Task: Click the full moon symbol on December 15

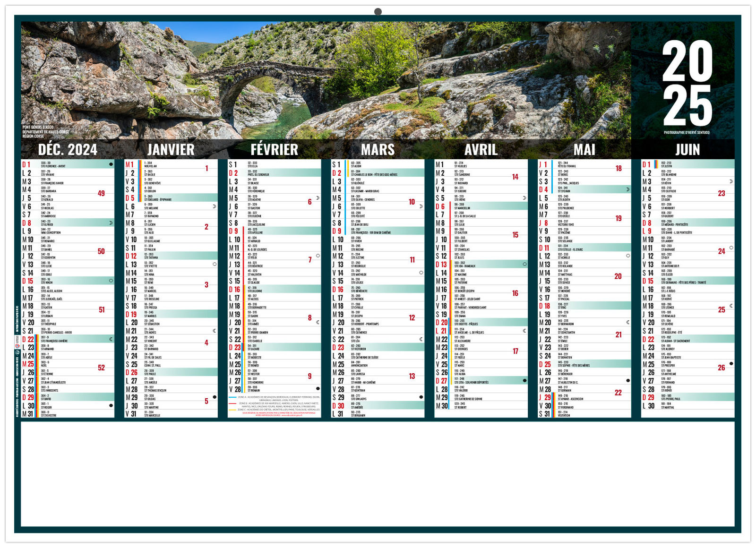Action: click(111, 281)
